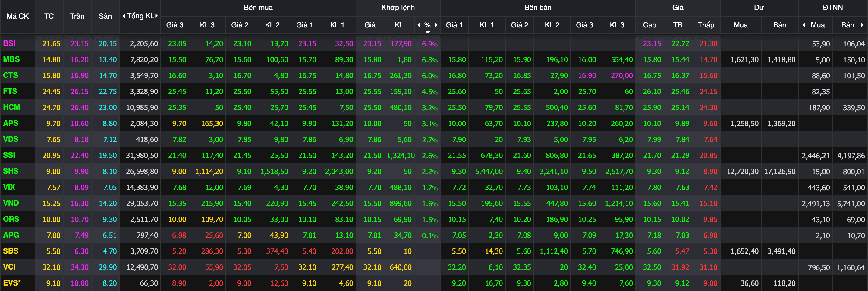This screenshot has height=291, width=868.
Task: Select the SHS ticker
Action: (x=11, y=171)
